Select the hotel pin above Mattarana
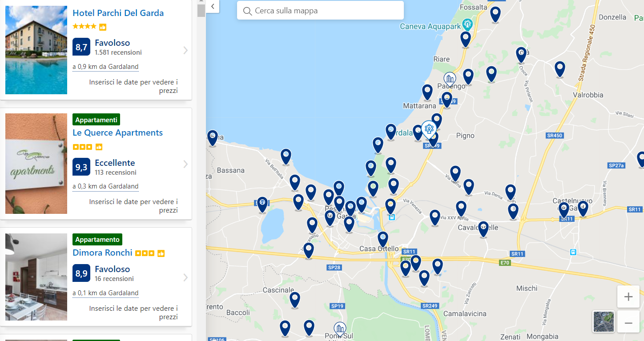Viewport: 644px width, 341px height. coord(427,92)
